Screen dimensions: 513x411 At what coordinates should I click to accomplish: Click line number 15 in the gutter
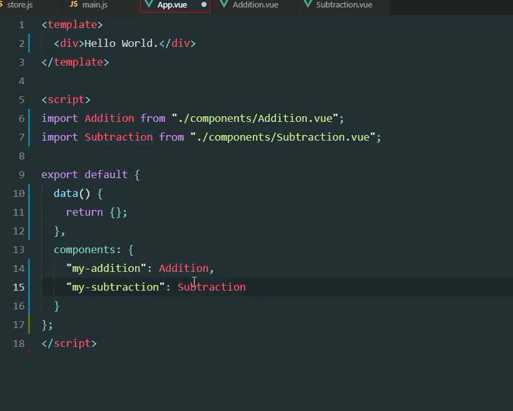(x=18, y=287)
